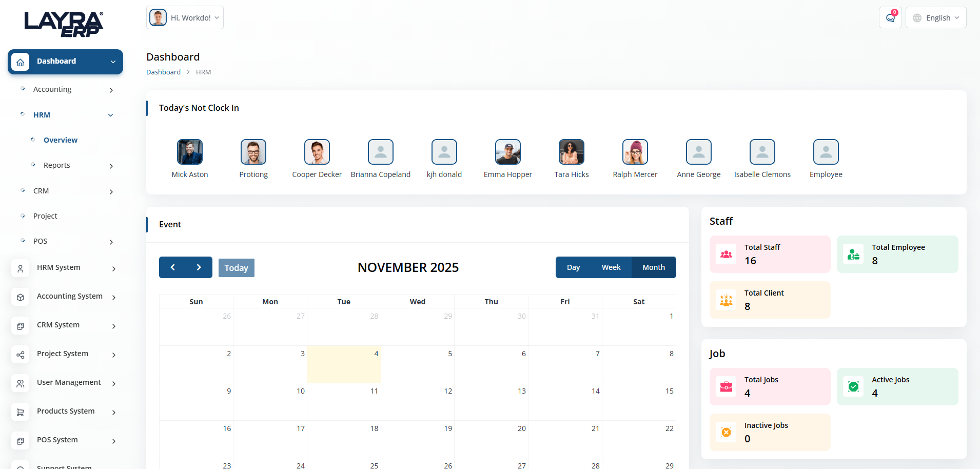Screen dimensions: 980x469
Task: Select November 12 calendar cell
Action: click(x=418, y=402)
